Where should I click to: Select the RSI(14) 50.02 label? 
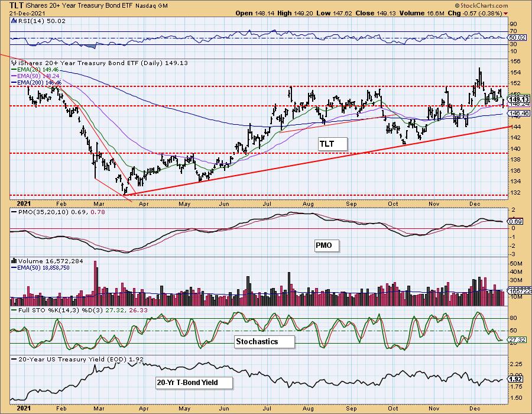click(42, 21)
